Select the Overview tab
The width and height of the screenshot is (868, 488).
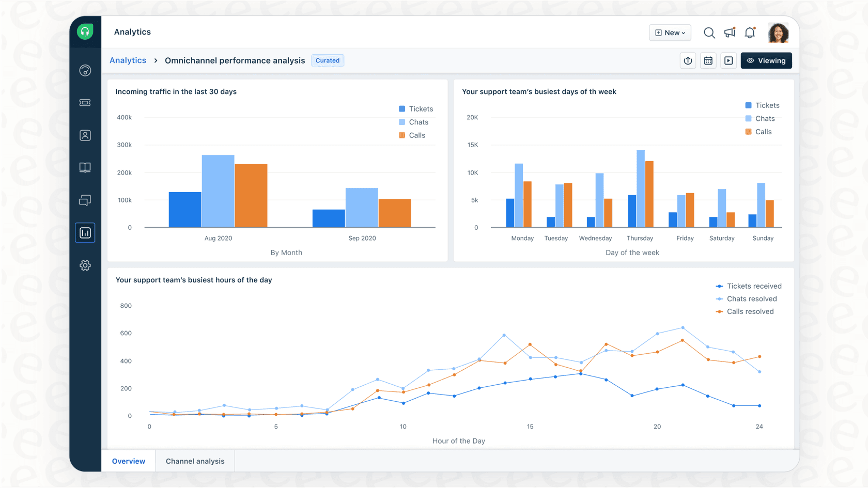click(x=128, y=461)
